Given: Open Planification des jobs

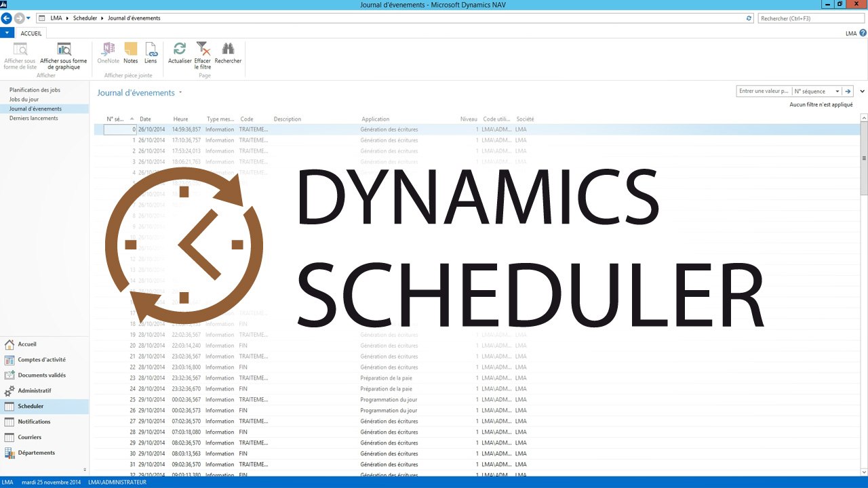Looking at the screenshot, I should [35, 89].
